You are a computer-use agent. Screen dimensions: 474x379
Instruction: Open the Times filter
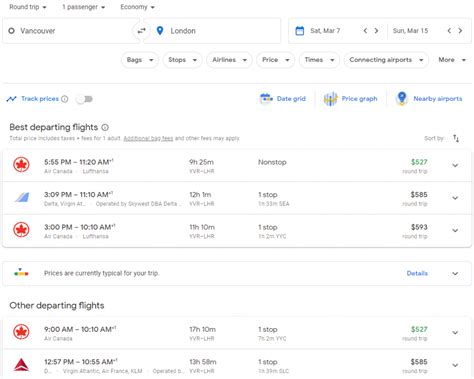(319, 60)
